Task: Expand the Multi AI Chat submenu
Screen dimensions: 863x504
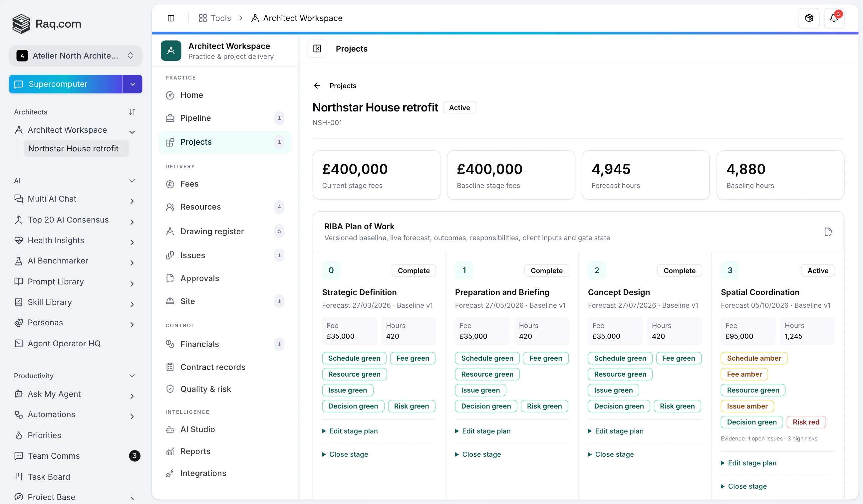Action: [x=132, y=201]
